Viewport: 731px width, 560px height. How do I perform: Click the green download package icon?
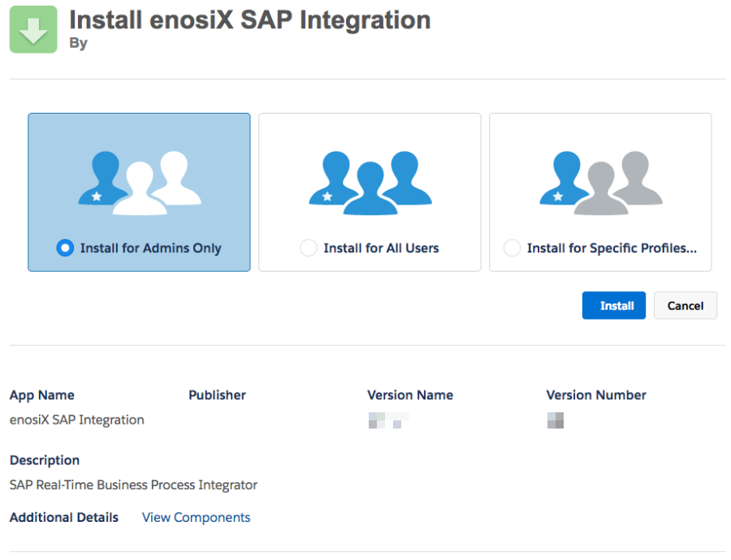[x=33, y=29]
